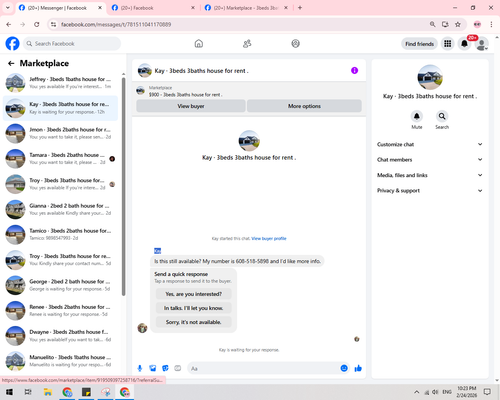Send 'Yes, are you interested?' quick response
The image size is (500, 400).
pos(193,294)
